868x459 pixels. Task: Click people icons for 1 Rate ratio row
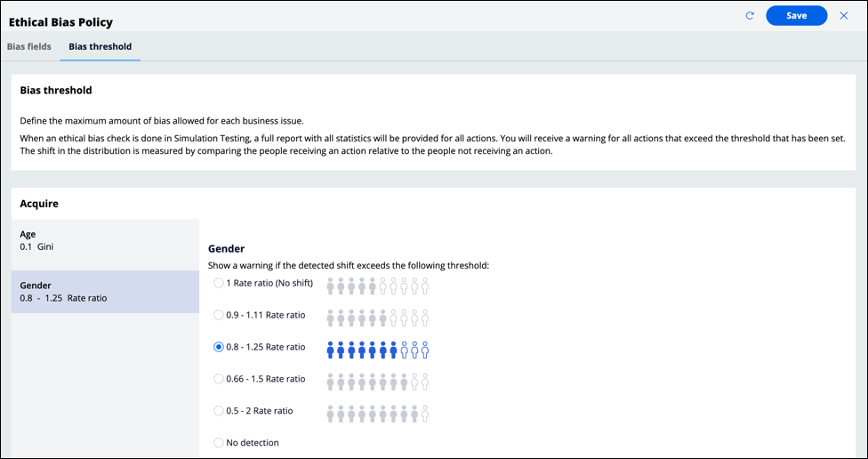(x=377, y=286)
